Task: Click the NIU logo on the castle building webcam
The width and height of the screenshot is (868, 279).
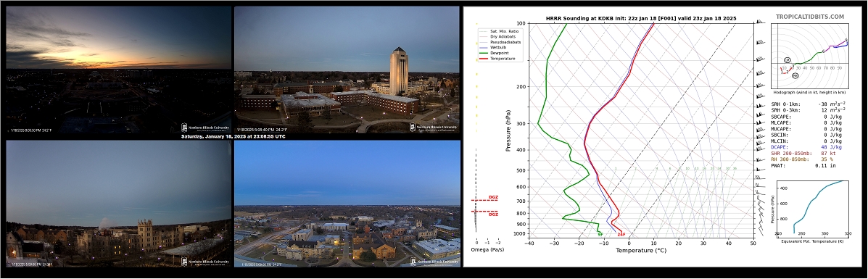Action: (204, 262)
